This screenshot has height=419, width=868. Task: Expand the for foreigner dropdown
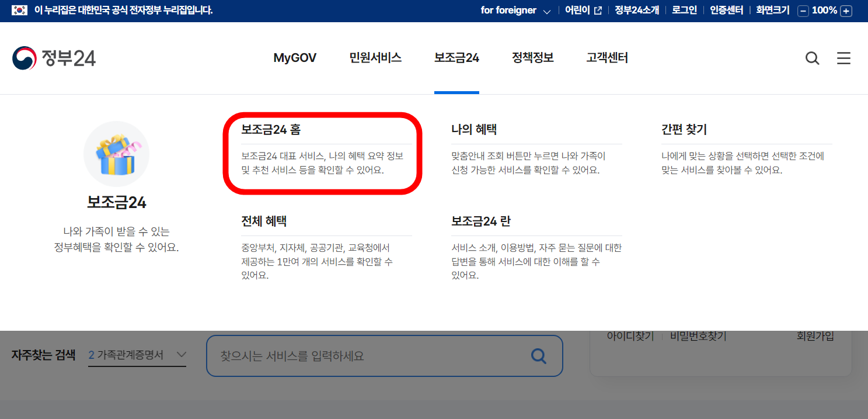tap(515, 11)
